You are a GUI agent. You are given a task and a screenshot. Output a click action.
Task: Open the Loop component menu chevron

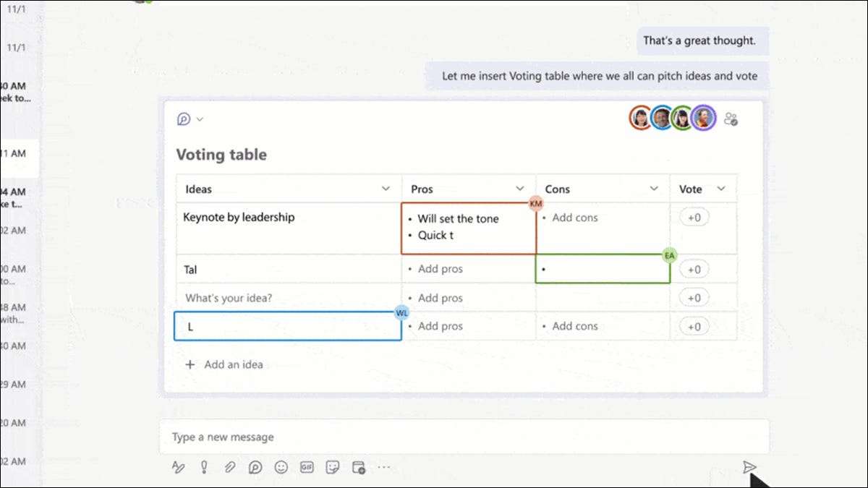click(200, 119)
